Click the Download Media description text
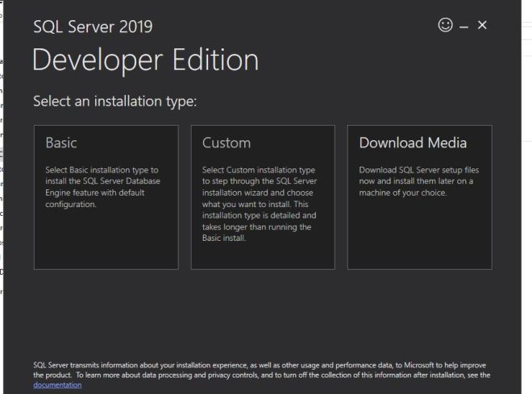This screenshot has height=394, width=532. tap(415, 181)
